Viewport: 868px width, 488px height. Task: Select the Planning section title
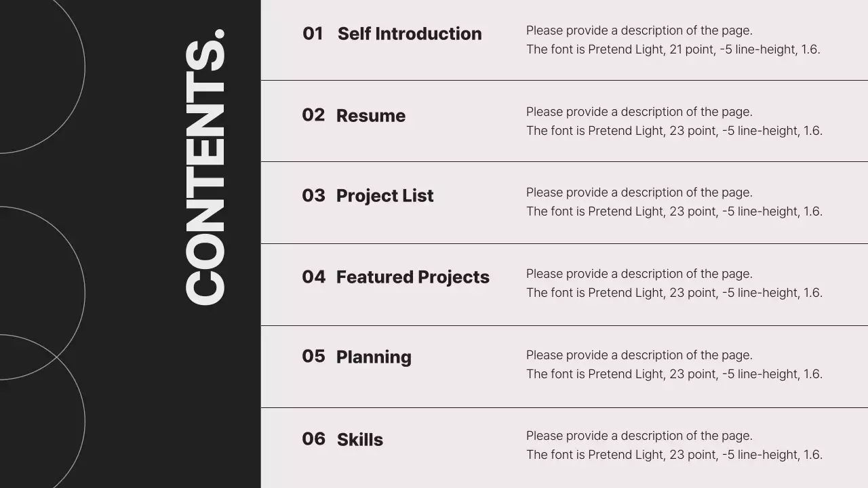coord(374,357)
